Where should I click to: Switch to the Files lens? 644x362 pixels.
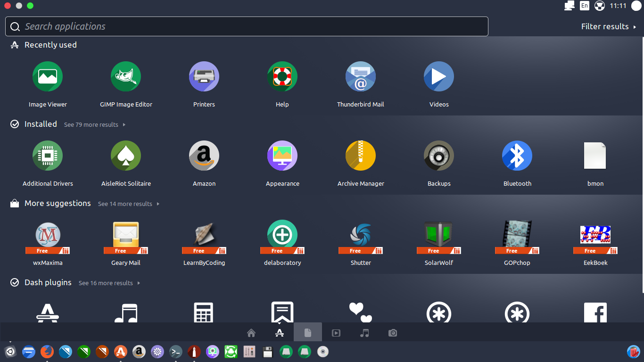[x=308, y=333]
